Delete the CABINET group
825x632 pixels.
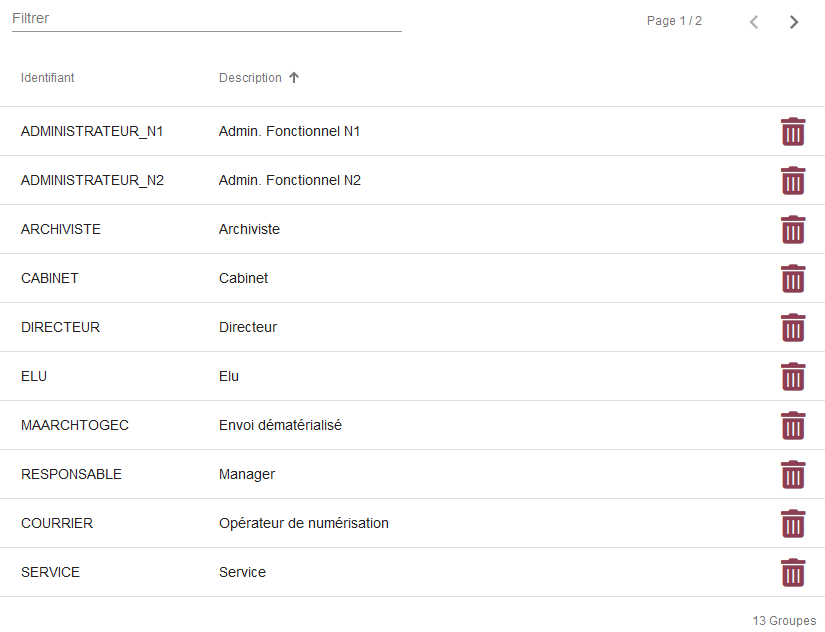pos(793,278)
